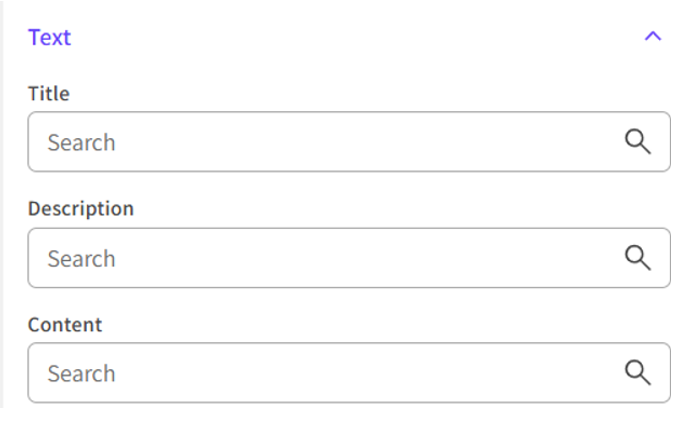676x421 pixels.
Task: Run search by Title using the magnifier
Action: pos(638,141)
